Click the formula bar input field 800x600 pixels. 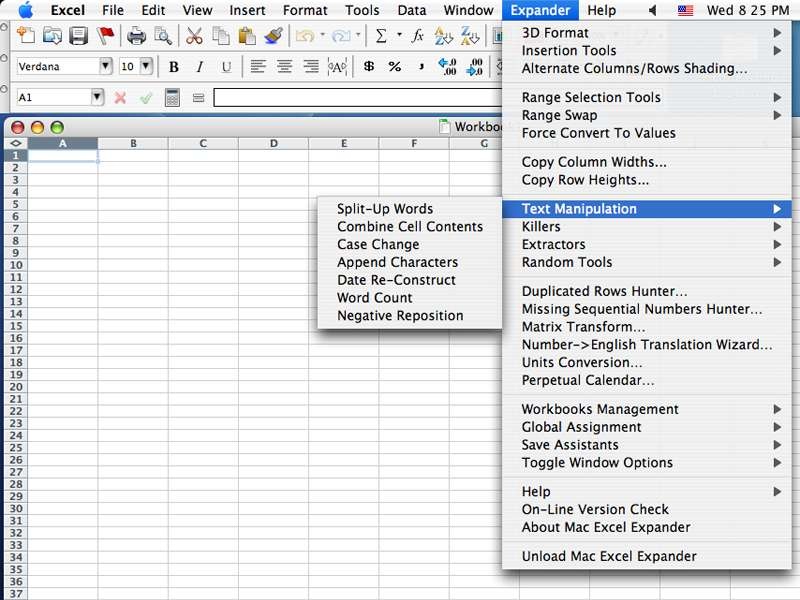(x=358, y=97)
